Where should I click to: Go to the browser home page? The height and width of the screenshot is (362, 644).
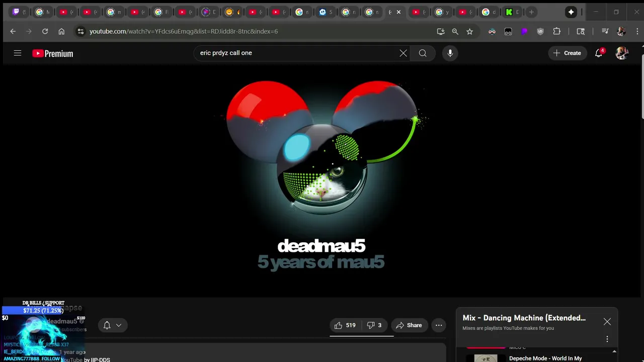click(x=61, y=31)
